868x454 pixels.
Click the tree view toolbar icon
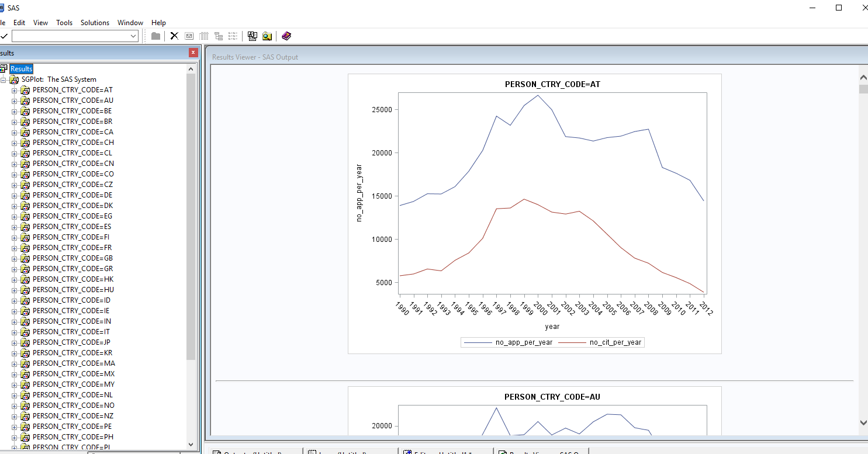pos(219,36)
